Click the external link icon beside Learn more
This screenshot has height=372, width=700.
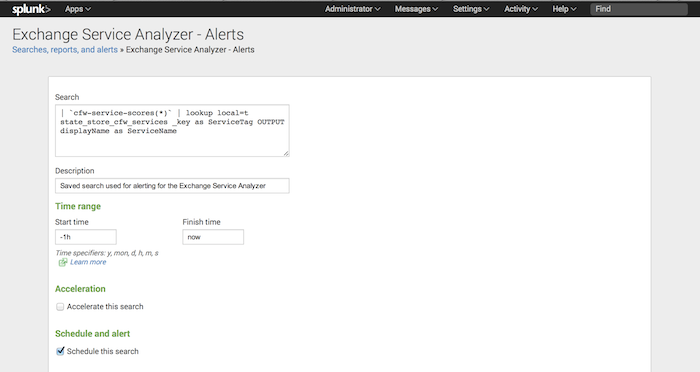point(63,262)
